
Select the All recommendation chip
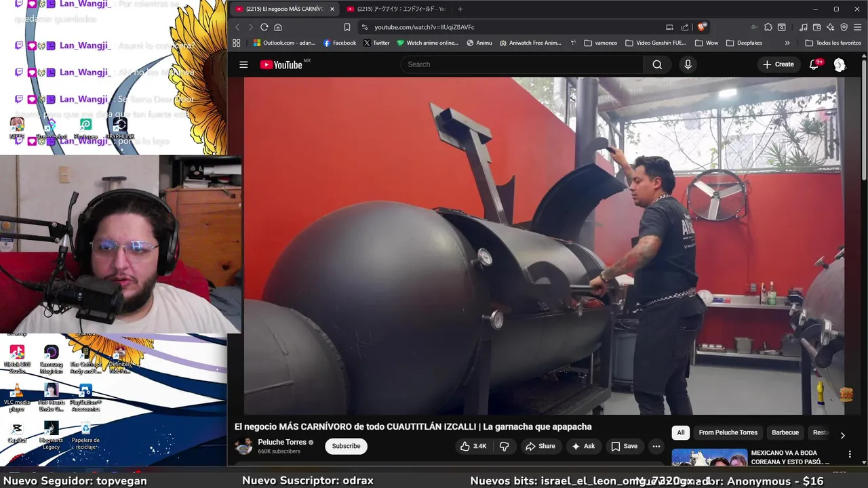coord(681,432)
